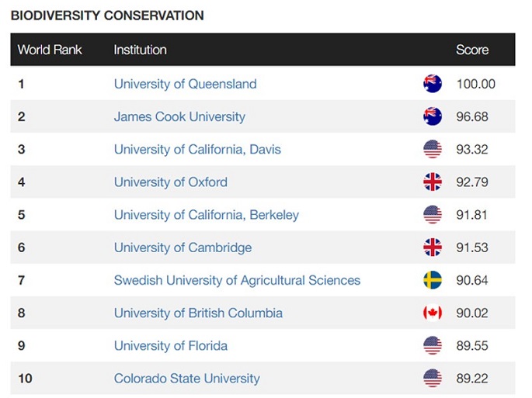532x398 pixels.
Task: Click Australian flag beside University of Queensland
Action: pos(433,84)
